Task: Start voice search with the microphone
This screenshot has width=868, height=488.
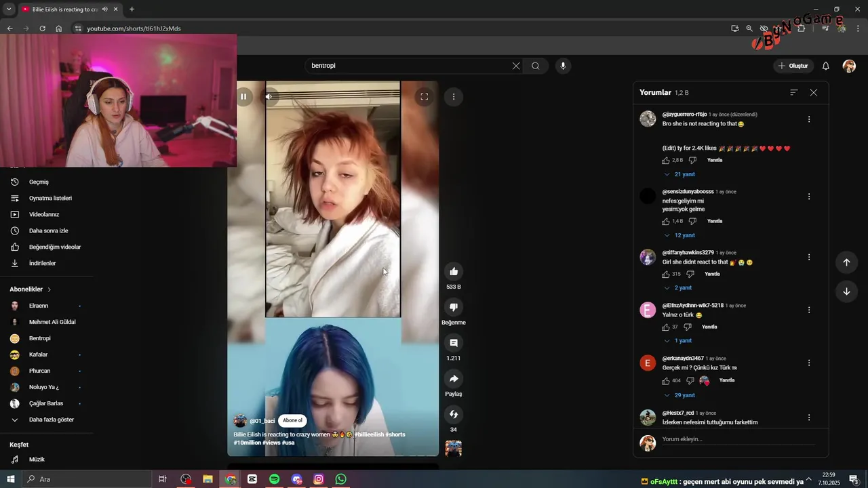Action: tap(562, 66)
